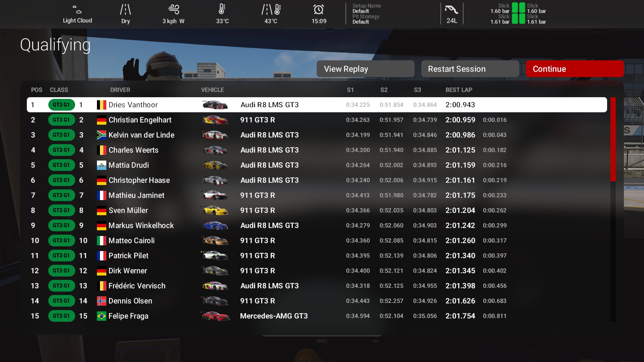Click the wind speed icon

174,9
